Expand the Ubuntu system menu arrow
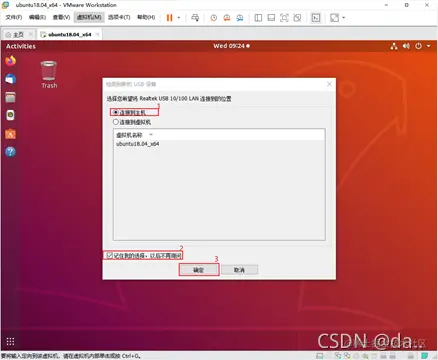The width and height of the screenshot is (438, 360). (428, 46)
